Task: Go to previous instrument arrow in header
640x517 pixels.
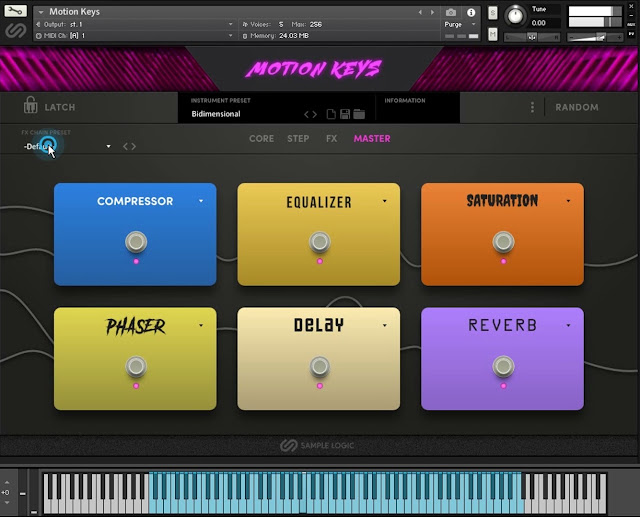Action: pyautogui.click(x=420, y=13)
